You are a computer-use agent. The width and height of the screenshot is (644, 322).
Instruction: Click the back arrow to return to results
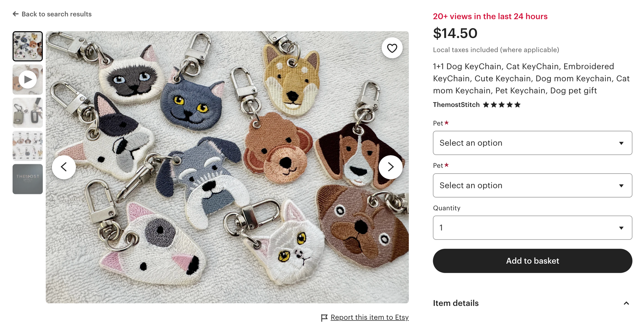pos(16,14)
